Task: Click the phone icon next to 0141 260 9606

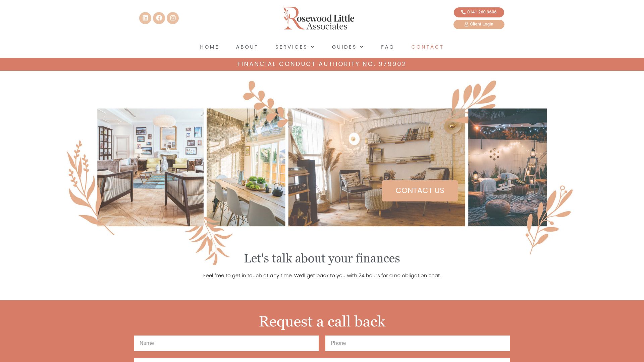Action: pyautogui.click(x=463, y=12)
